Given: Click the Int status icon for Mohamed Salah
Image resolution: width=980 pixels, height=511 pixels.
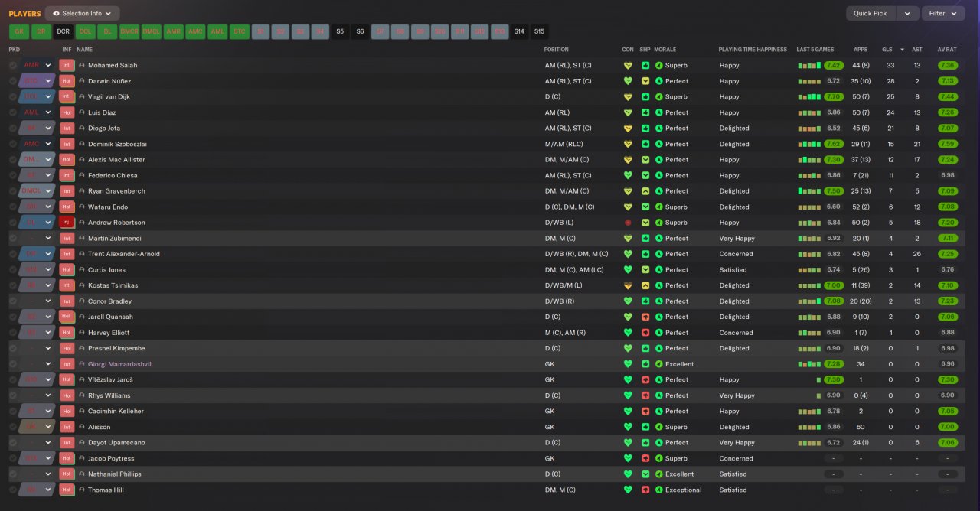Looking at the screenshot, I should coord(67,65).
